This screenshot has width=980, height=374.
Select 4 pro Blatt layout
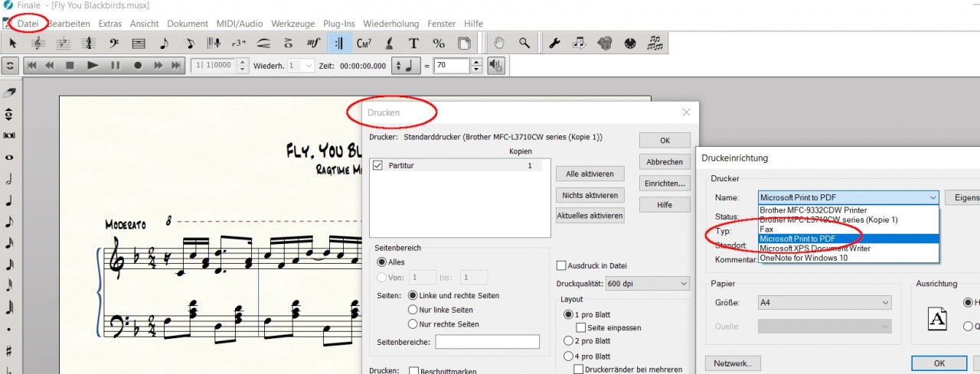pyautogui.click(x=568, y=356)
